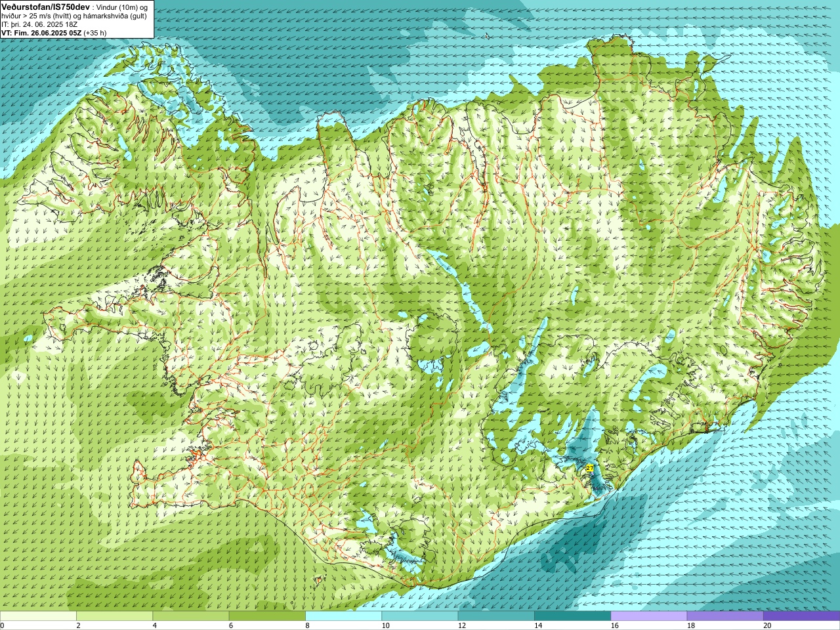This screenshot has height=630, width=840.
Task: Click the 'hámarkshviða (gult)' text
Action: (x=115, y=16)
